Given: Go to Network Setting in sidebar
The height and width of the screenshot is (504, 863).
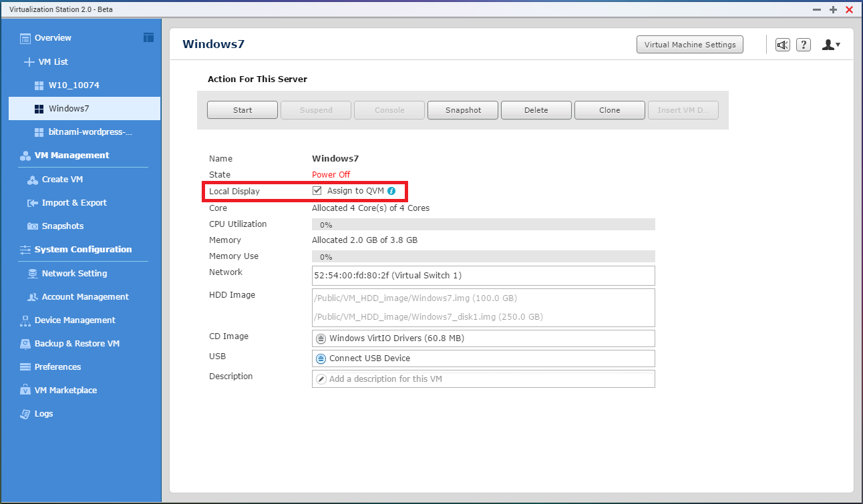Looking at the screenshot, I should tap(73, 274).
